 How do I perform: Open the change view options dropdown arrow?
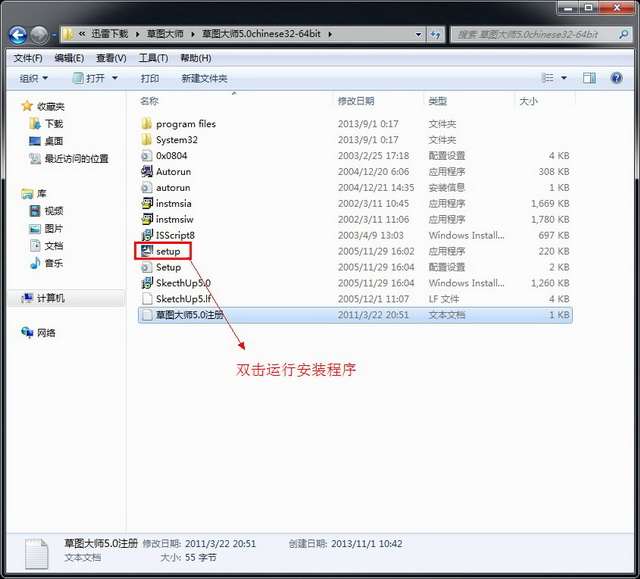click(x=564, y=78)
